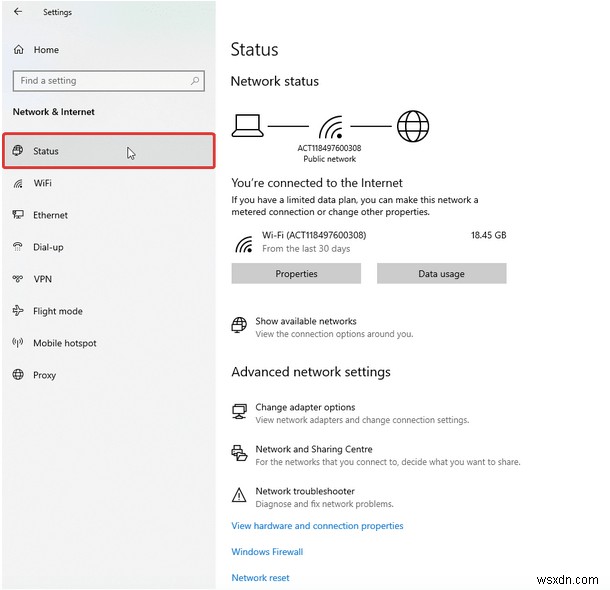
Task: Open Flight mode settings
Action: click(58, 311)
